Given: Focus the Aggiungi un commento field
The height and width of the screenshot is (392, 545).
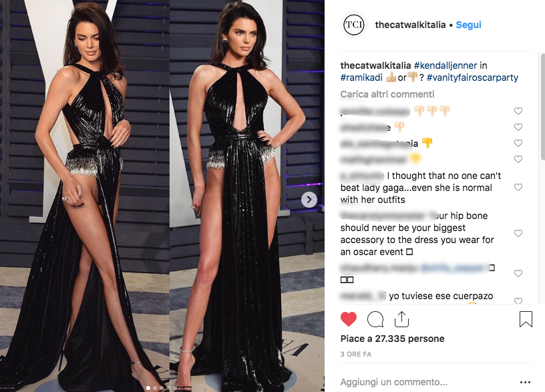Looking at the screenshot, I should point(427,382).
